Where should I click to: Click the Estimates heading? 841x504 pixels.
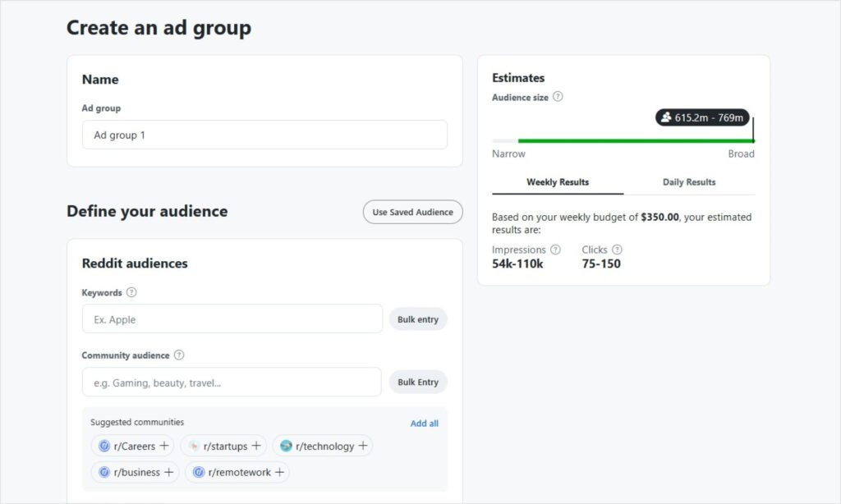point(518,78)
